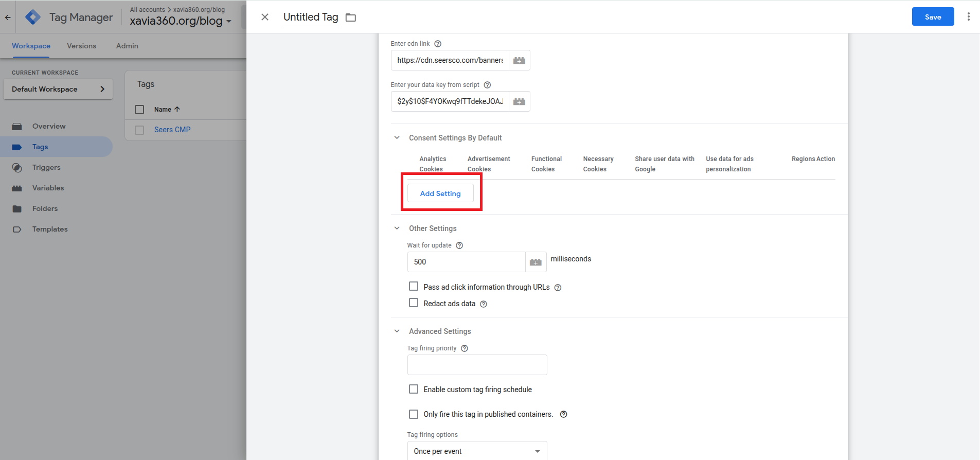
Task: Click the Templates icon in the sidebar
Action: click(17, 229)
